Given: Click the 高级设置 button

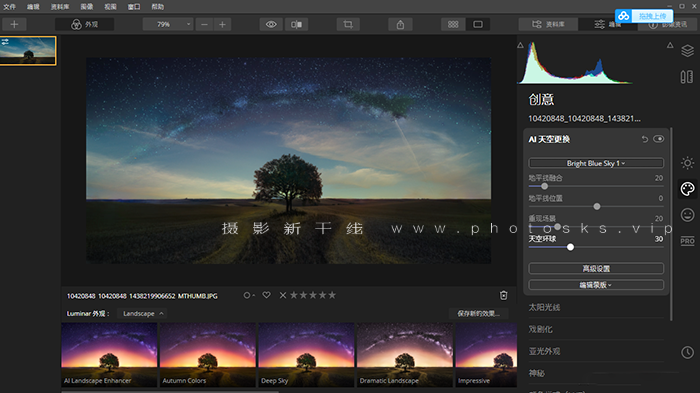Looking at the screenshot, I should point(596,268).
